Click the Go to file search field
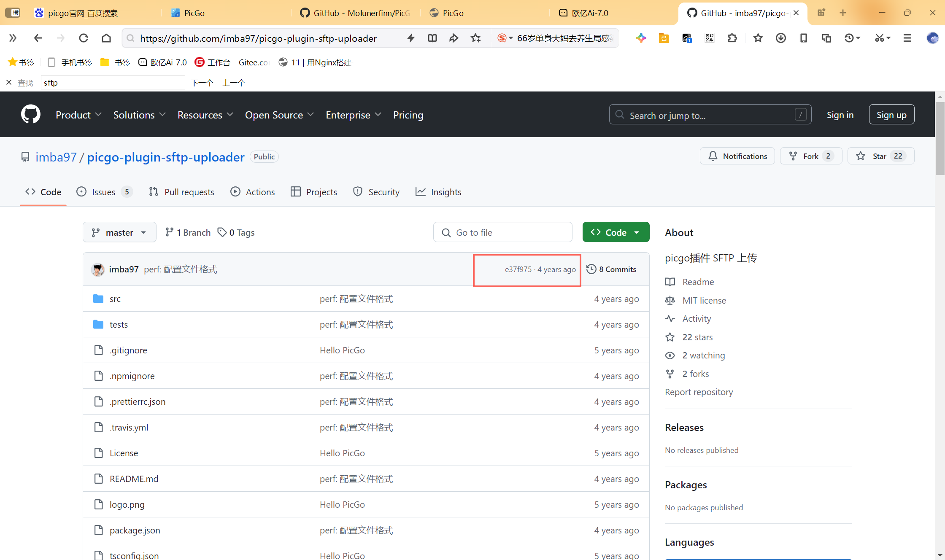Screen dimensions: 945x560 (502, 232)
